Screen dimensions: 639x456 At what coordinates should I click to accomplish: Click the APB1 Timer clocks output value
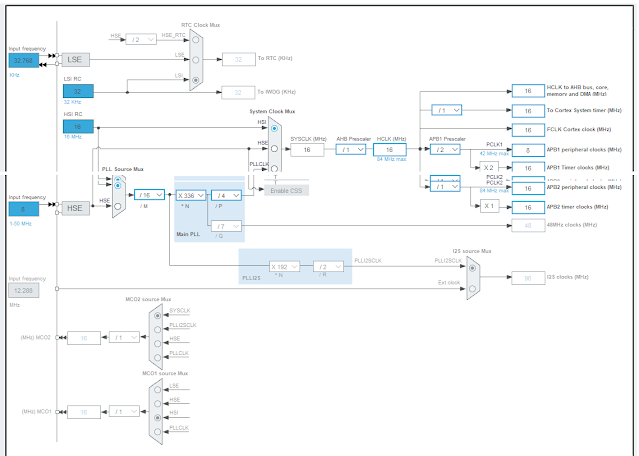[528, 167]
